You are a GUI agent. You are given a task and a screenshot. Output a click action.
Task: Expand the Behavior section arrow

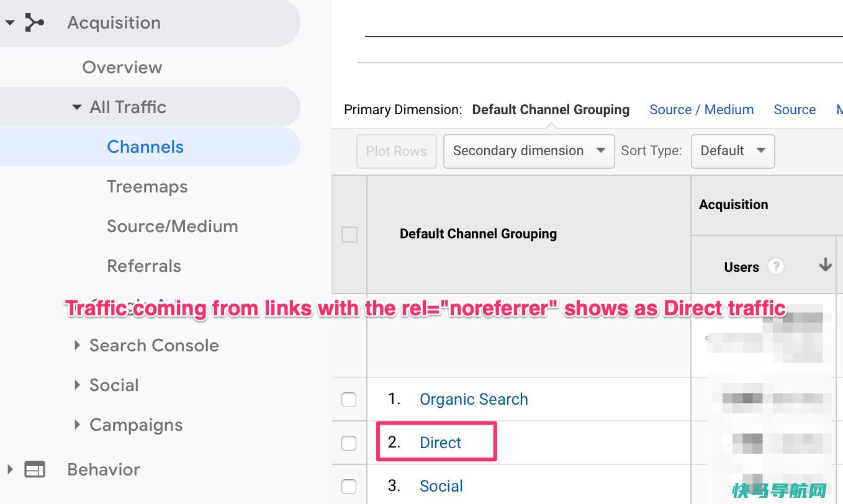9,470
